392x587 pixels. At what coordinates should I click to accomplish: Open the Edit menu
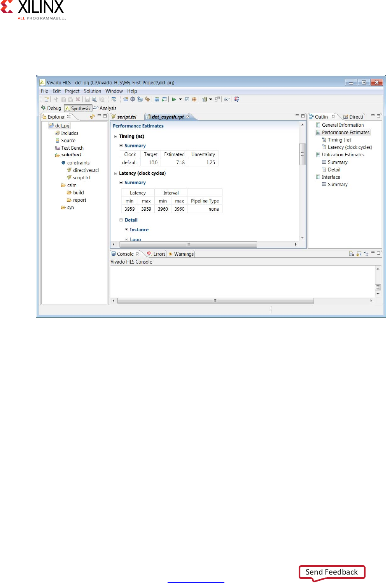coord(57,91)
